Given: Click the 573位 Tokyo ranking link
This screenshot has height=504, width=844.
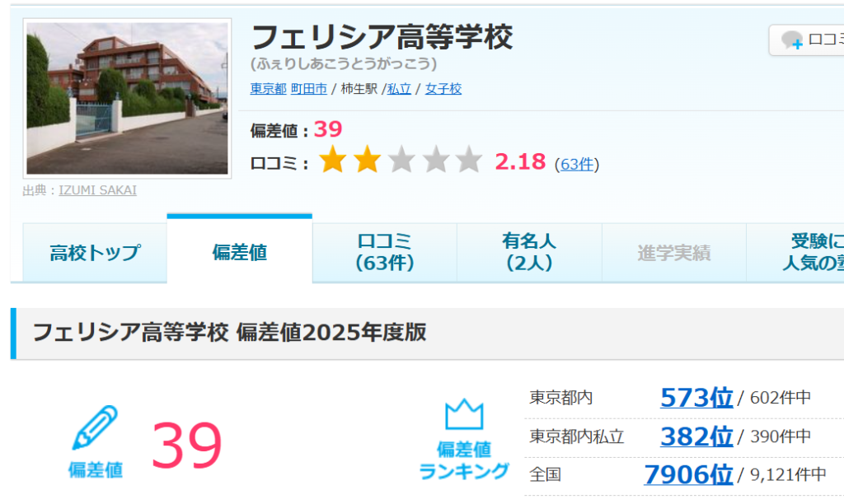Looking at the screenshot, I should pos(696,398).
